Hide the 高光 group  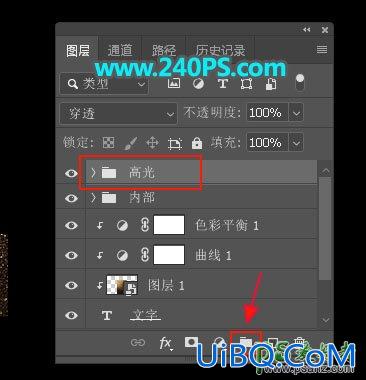click(x=71, y=173)
